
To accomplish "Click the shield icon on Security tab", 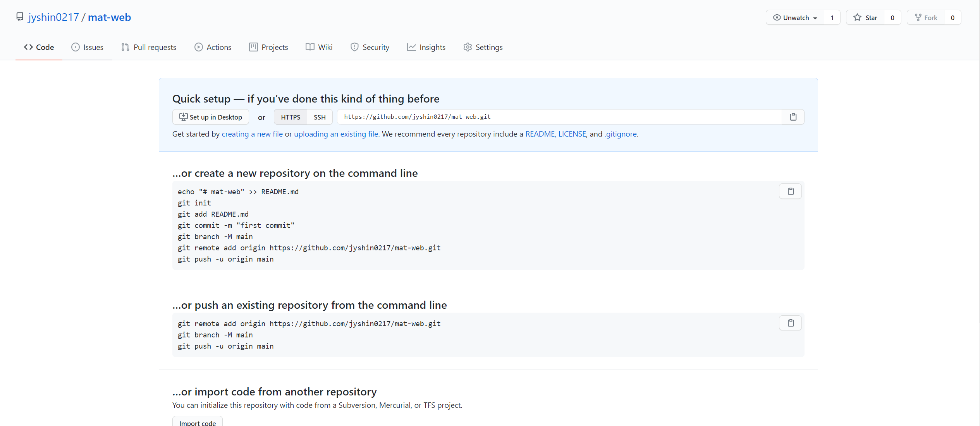I will click(354, 47).
